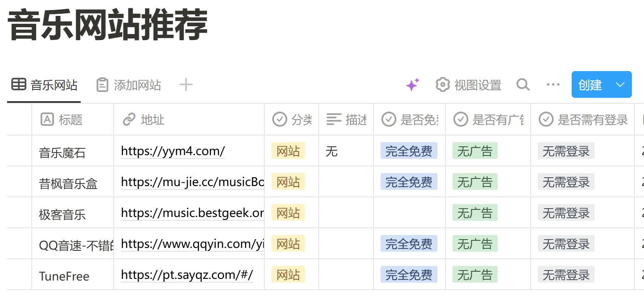The width and height of the screenshot is (644, 296).
Task: Open the music.bestgeek link
Action: pos(193,213)
